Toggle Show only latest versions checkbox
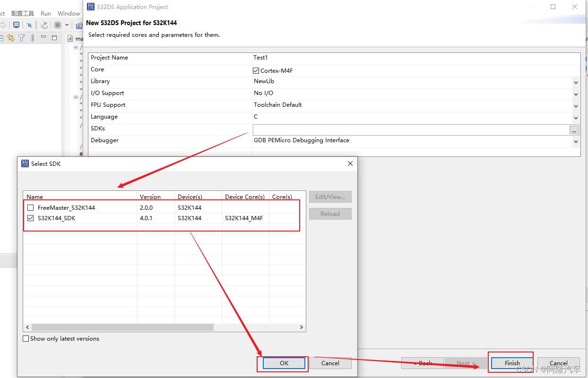 pyautogui.click(x=26, y=339)
